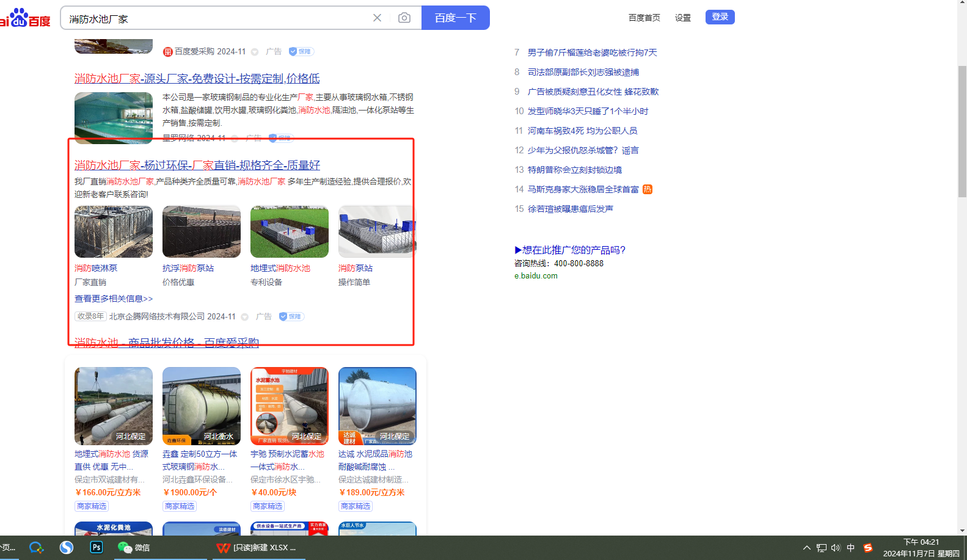Open the 消防喷淋泵 text link
Viewport: 967px width, 560px height.
coord(96,268)
